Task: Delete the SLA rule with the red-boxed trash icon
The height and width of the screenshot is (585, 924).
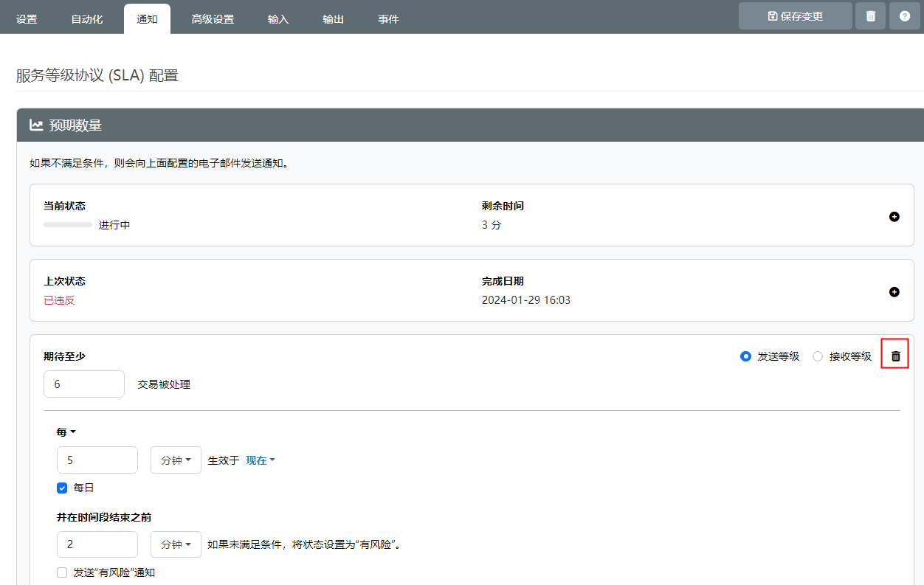Action: [x=895, y=356]
